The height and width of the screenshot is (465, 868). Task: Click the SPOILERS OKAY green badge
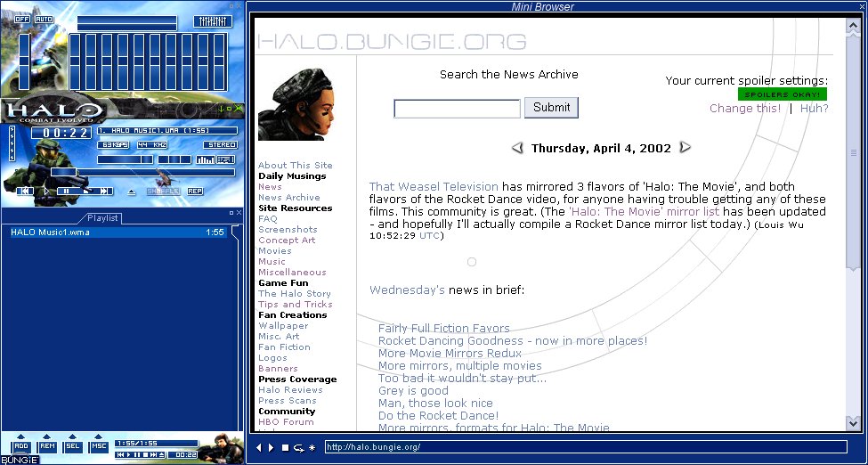pos(783,94)
